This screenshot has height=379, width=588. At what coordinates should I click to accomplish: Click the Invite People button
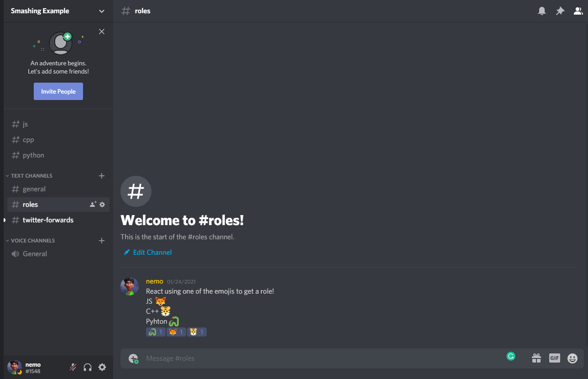tap(58, 91)
